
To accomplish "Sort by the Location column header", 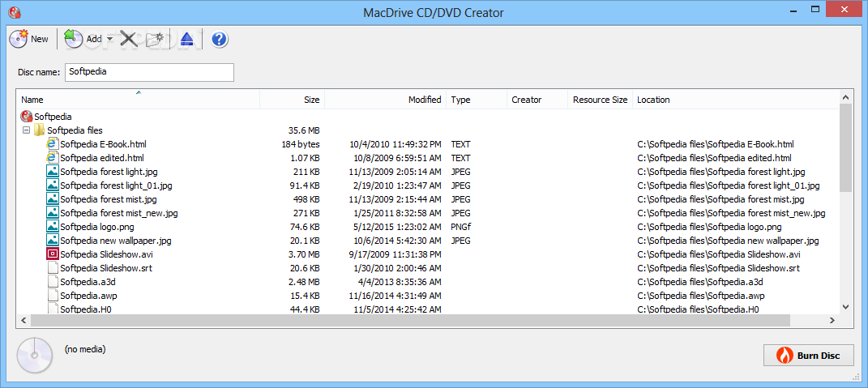I will 735,100.
